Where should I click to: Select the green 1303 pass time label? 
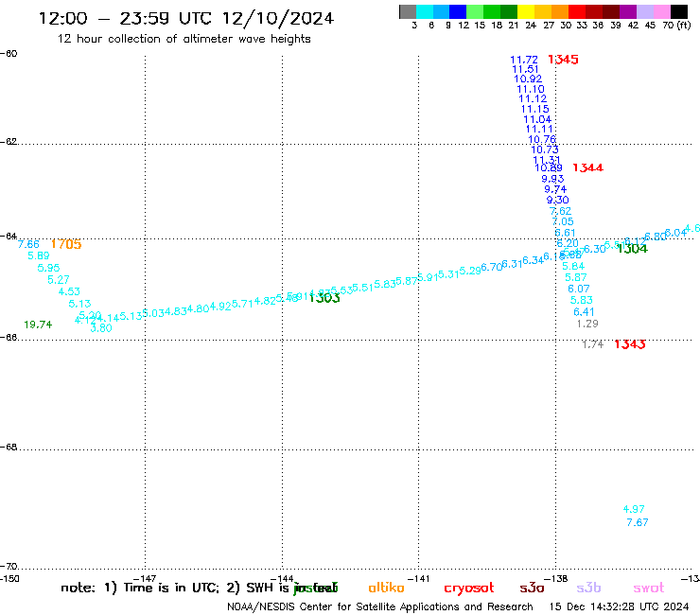click(x=324, y=298)
